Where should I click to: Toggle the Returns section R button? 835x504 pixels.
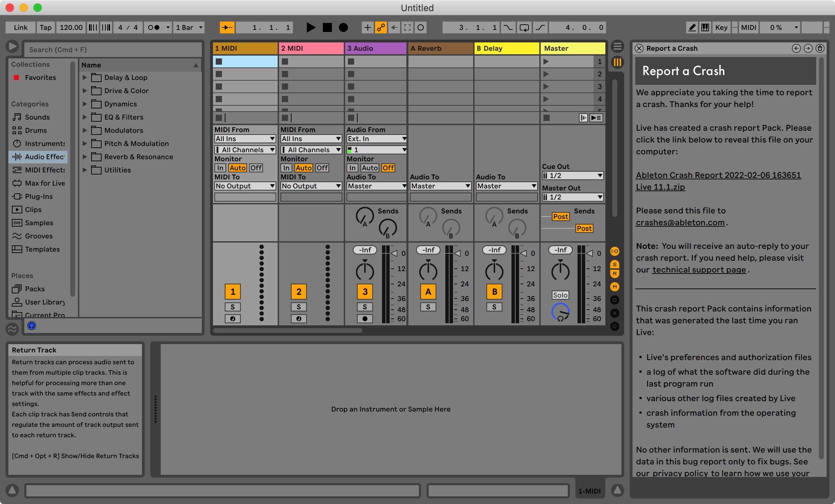615,274
